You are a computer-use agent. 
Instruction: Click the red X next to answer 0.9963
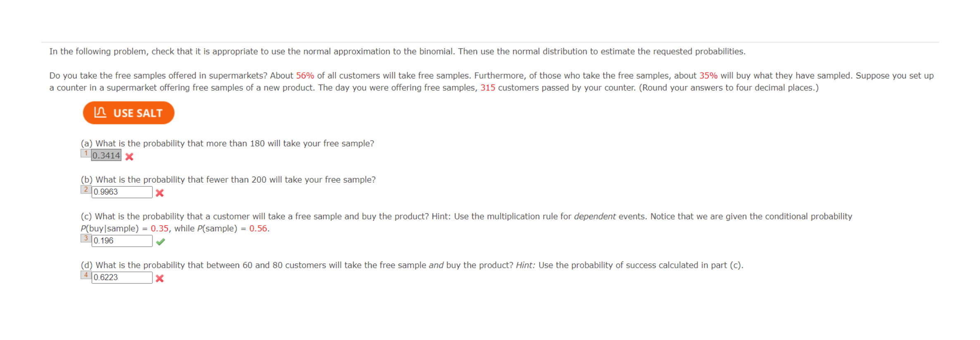click(x=160, y=193)
